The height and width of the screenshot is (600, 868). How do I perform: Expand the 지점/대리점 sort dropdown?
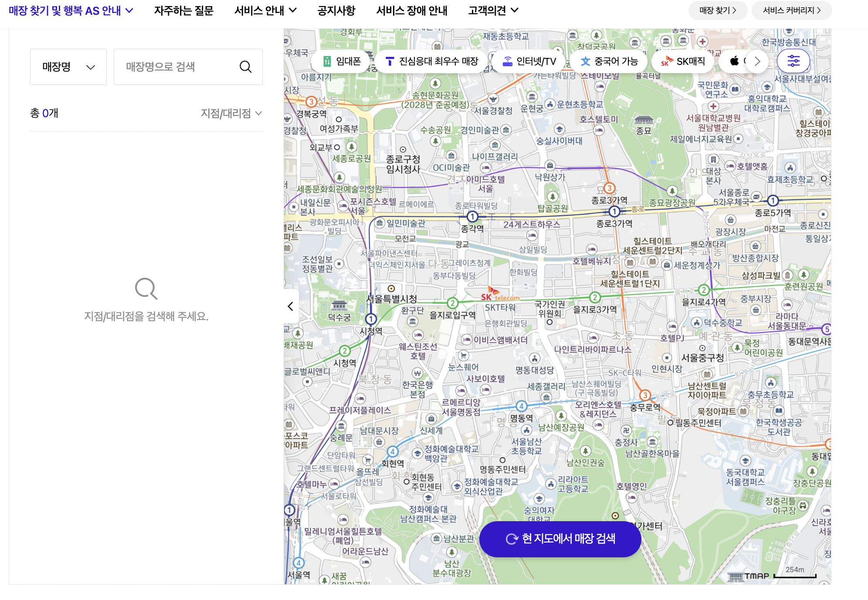(231, 113)
